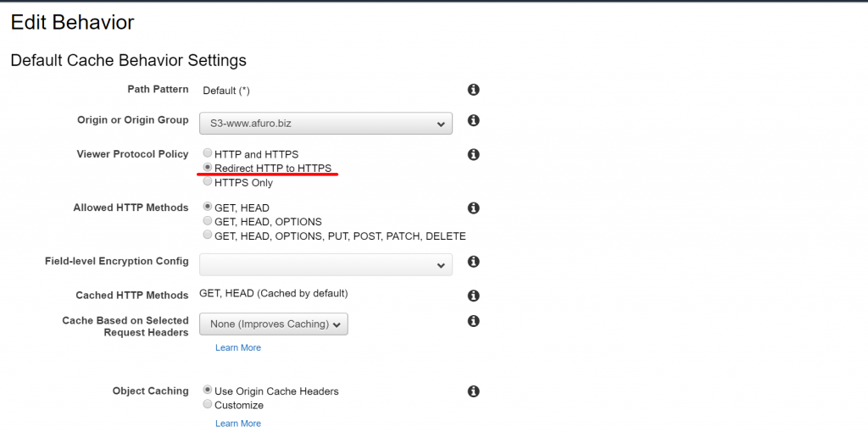Image resolution: width=868 pixels, height=432 pixels.
Task: Click the Object Caching info icon
Action: [473, 391]
